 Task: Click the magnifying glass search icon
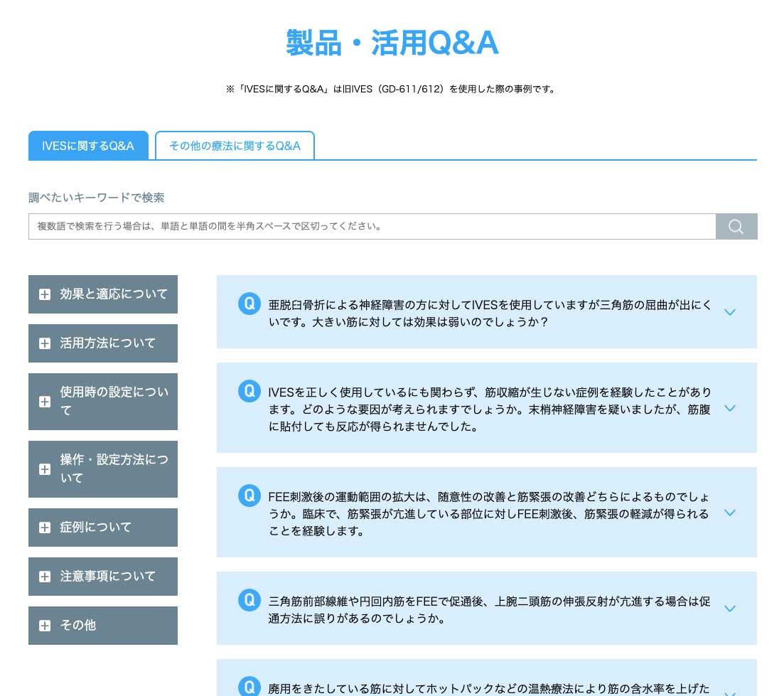[x=736, y=227]
